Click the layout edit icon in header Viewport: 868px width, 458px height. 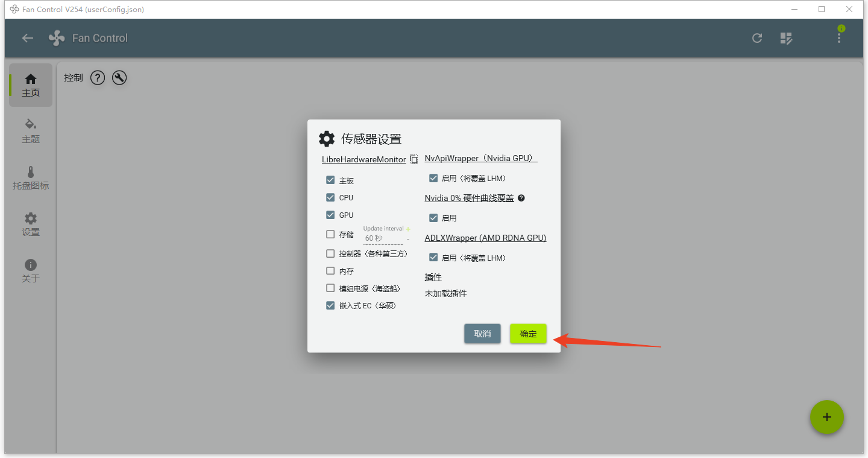[x=786, y=38]
